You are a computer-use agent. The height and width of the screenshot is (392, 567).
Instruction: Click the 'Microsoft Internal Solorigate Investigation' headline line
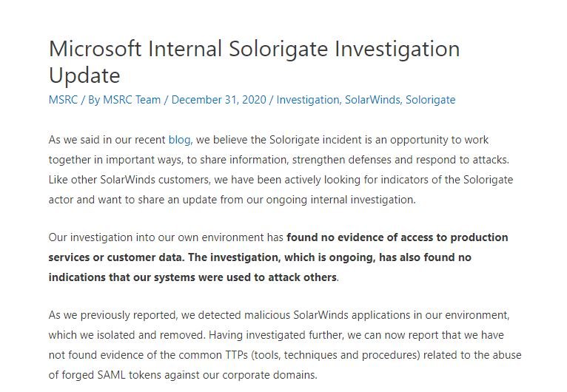pyautogui.click(x=254, y=48)
